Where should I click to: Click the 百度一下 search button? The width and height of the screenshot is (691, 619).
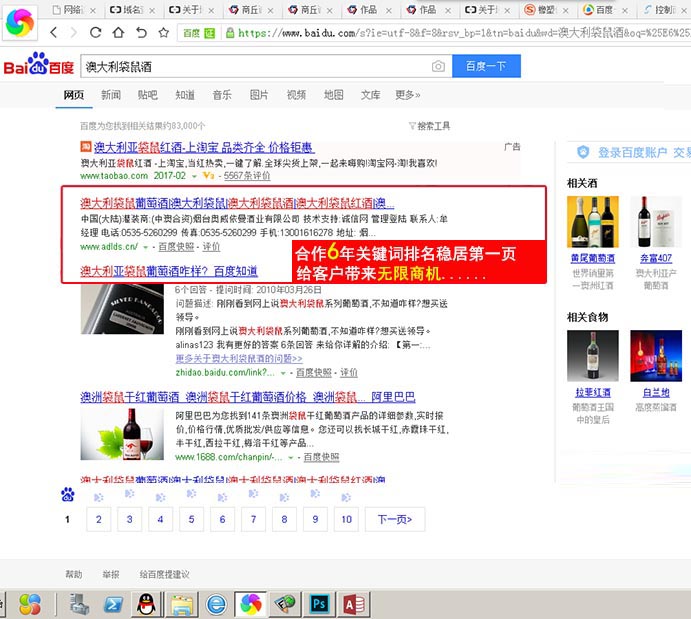pyautogui.click(x=486, y=66)
